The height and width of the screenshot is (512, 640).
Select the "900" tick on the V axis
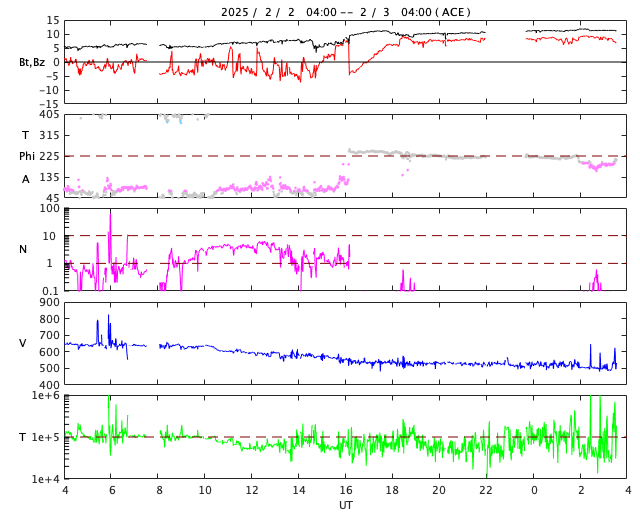pyautogui.click(x=49, y=302)
